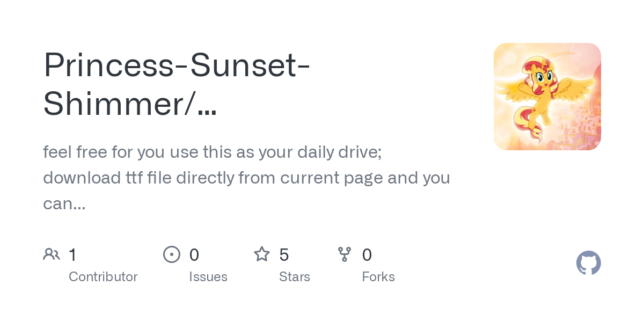The image size is (644, 322).
Task: Click the Issues circle-dot icon
Action: (171, 254)
